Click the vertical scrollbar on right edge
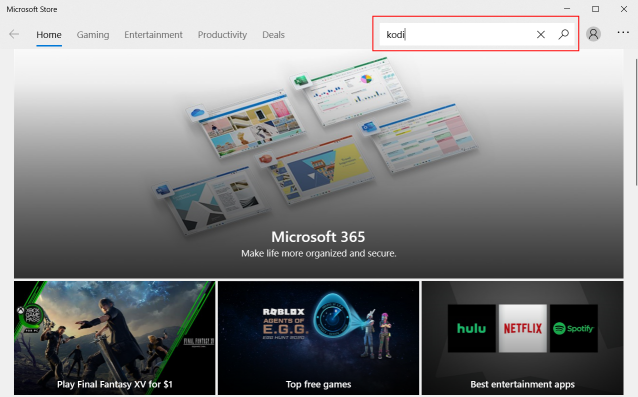This screenshot has height=397, width=638. coord(636,122)
